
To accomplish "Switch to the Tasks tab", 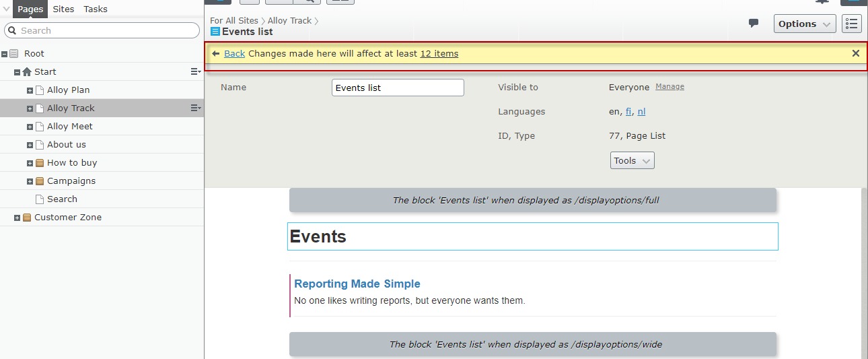I will point(96,9).
